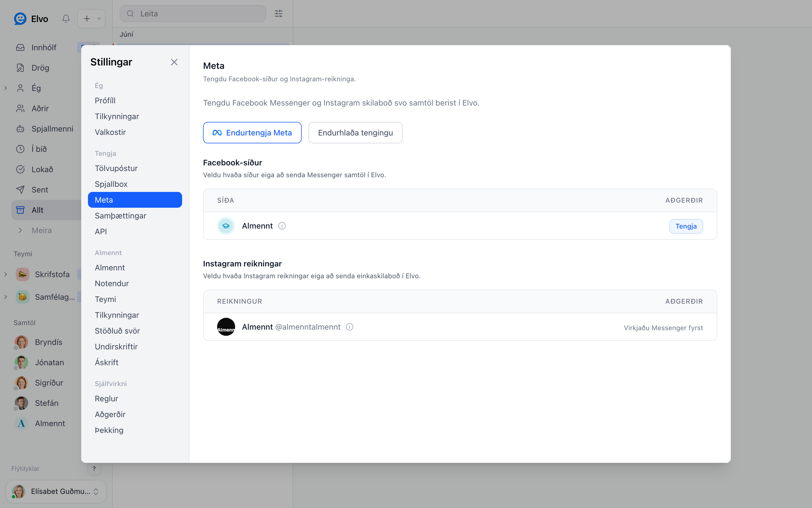Open Notendur settings
This screenshot has width=812, height=508.
coord(135,283)
